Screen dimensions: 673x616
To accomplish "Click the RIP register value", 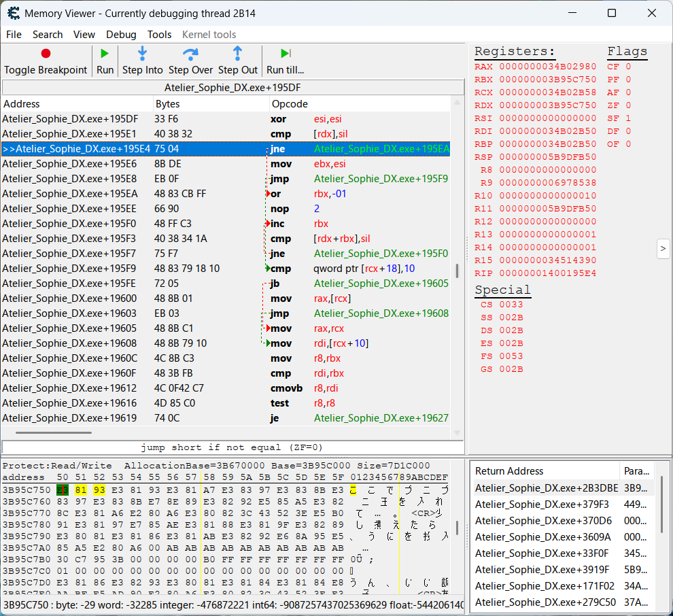I will click(x=547, y=273).
